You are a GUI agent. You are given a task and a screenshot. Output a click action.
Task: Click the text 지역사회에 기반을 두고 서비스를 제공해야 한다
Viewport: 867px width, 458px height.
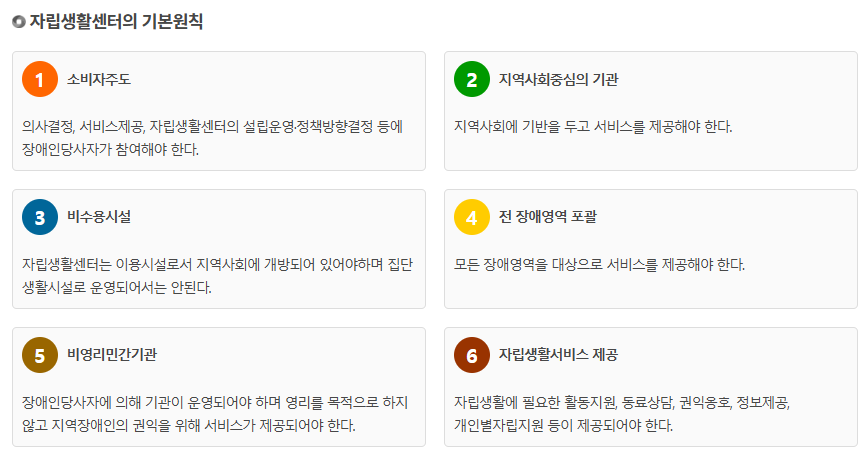(x=593, y=127)
